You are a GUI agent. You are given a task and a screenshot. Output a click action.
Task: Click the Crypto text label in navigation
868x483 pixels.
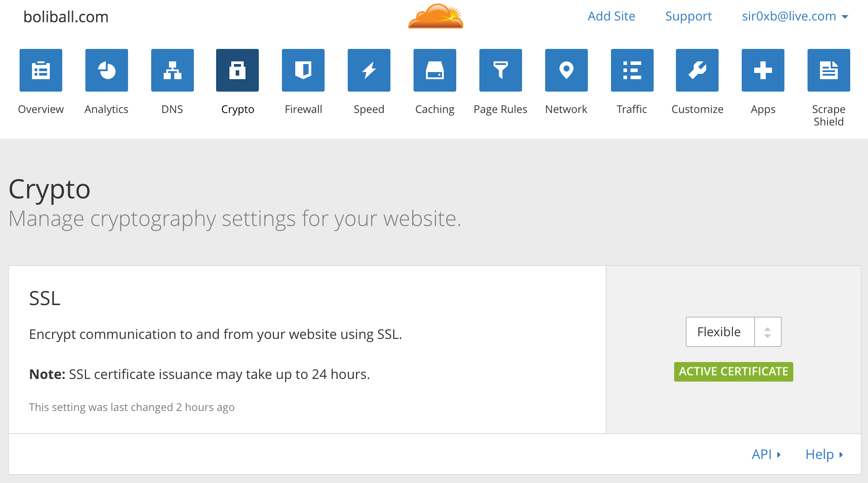[x=237, y=109]
